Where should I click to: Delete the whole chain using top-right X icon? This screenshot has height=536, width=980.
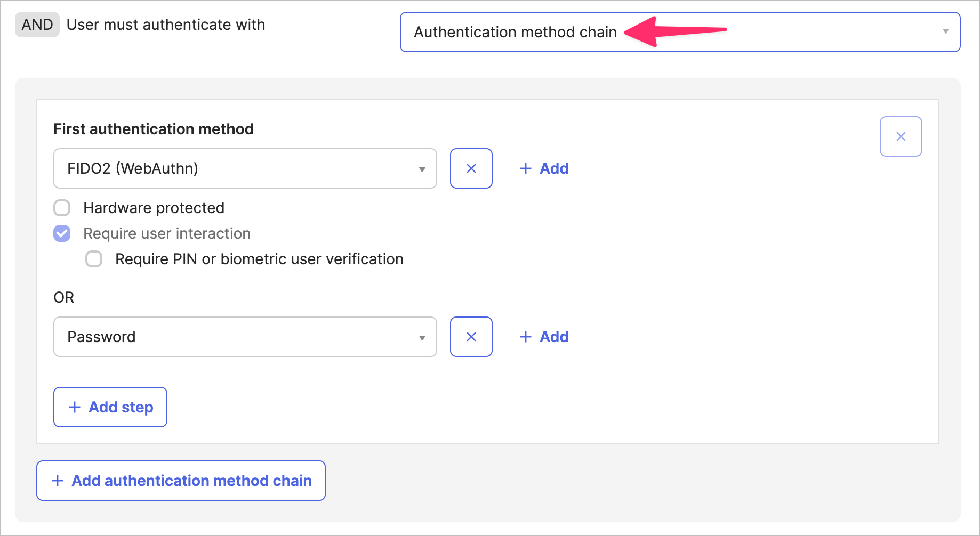901,136
